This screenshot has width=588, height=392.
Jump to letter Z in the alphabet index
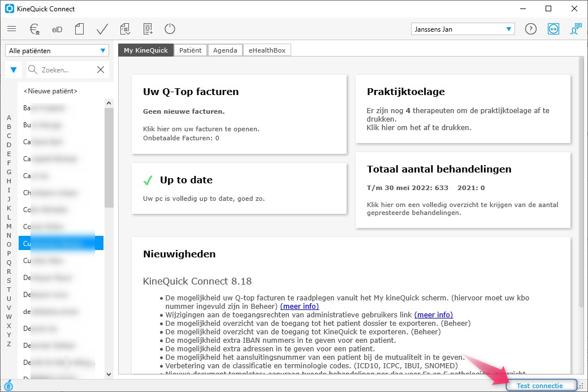pyautogui.click(x=9, y=344)
